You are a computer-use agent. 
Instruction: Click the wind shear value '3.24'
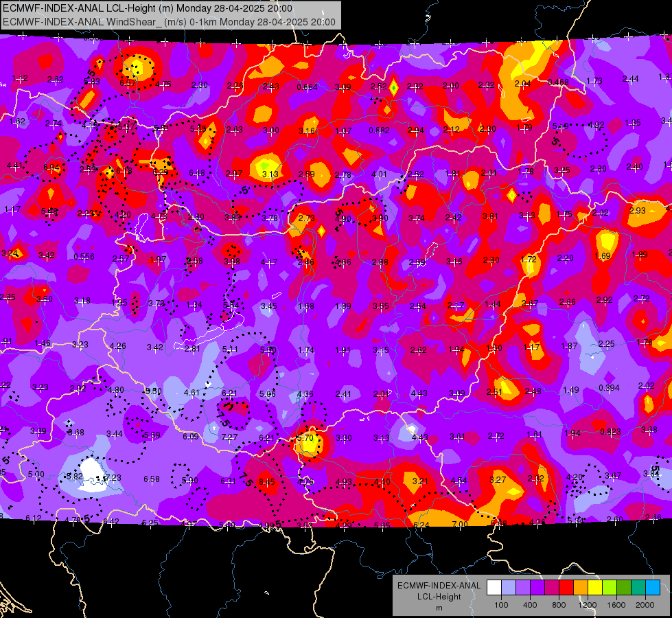[x=10, y=253]
